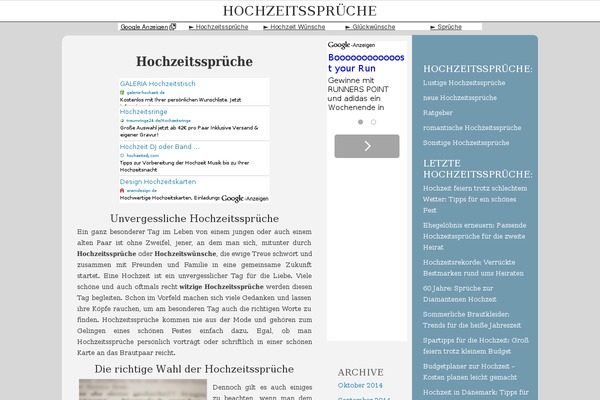Open post Sommerliche Brautkleider
Image resolution: width=600 pixels, height=400 pixels.
point(472,320)
